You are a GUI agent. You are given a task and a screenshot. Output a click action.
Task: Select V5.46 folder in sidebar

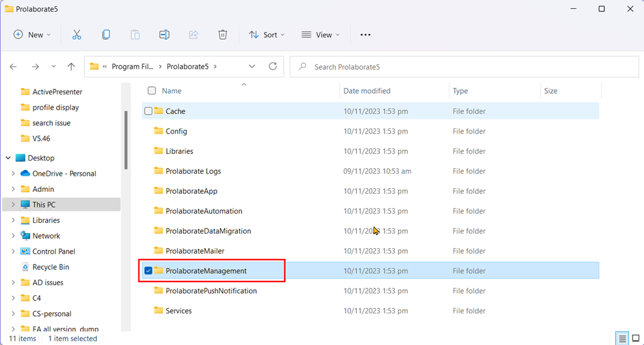tap(42, 139)
